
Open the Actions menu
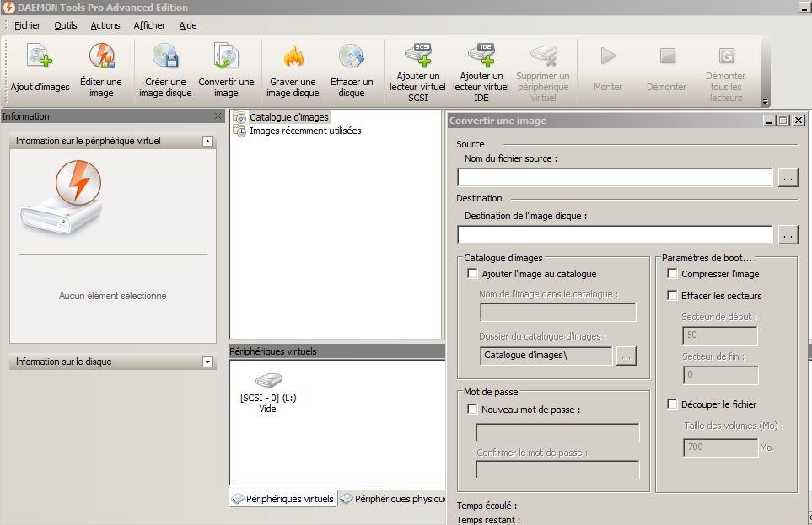pyautogui.click(x=105, y=25)
